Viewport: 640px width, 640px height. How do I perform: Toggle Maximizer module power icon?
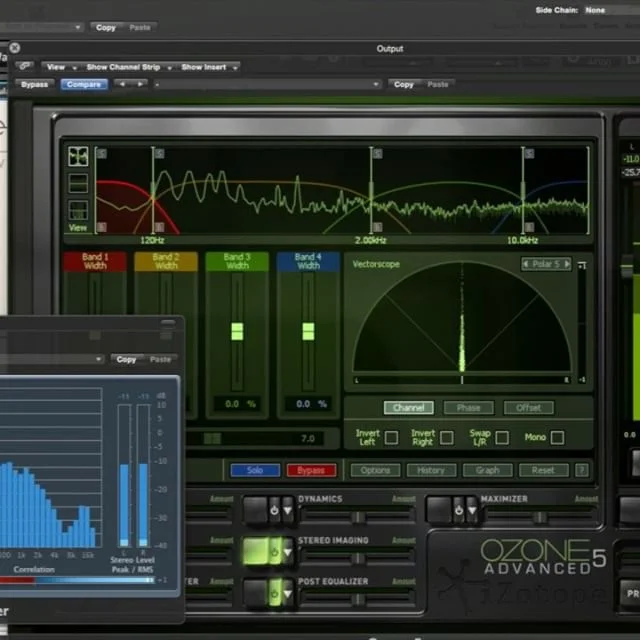point(459,510)
